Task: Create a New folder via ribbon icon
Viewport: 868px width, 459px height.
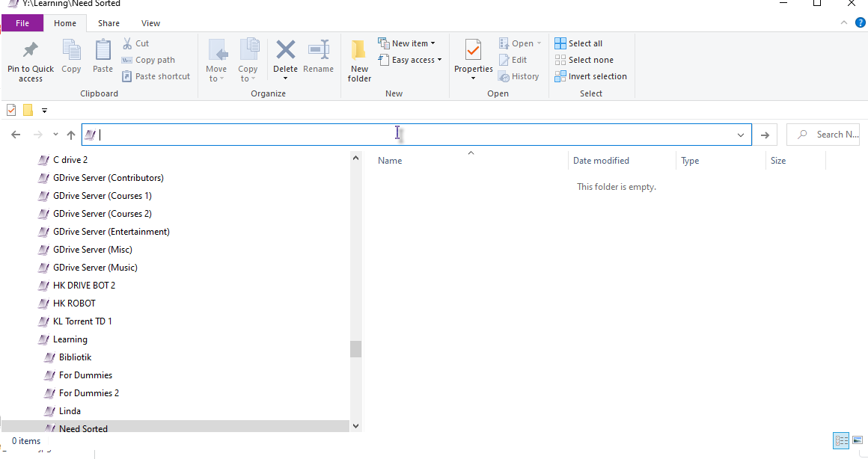Action: point(359,51)
